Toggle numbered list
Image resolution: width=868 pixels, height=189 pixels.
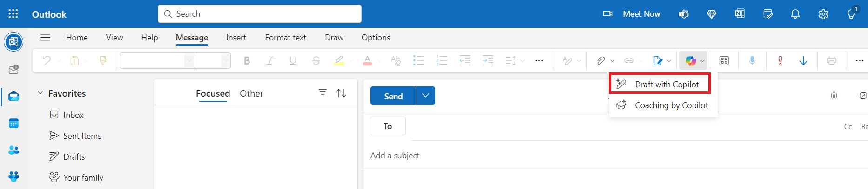[442, 60]
